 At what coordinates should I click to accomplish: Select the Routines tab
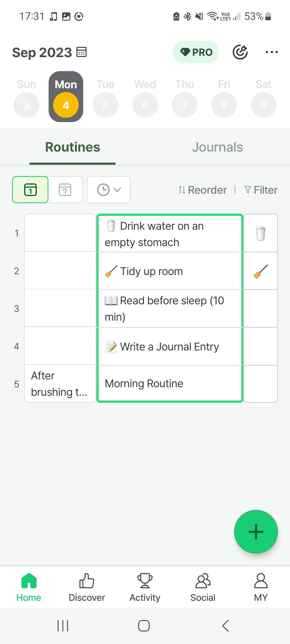pos(73,147)
